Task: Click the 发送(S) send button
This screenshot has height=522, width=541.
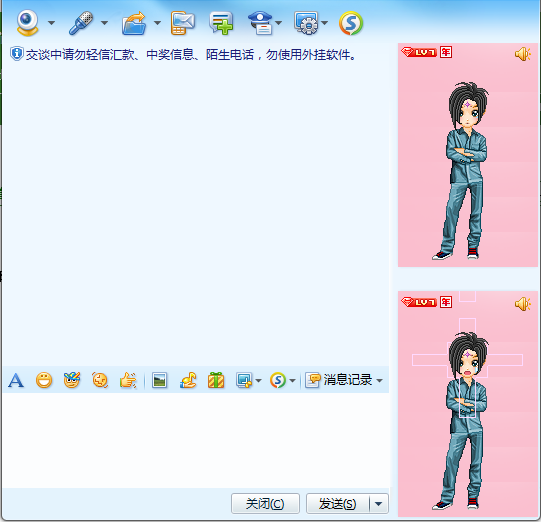Action: tap(337, 504)
